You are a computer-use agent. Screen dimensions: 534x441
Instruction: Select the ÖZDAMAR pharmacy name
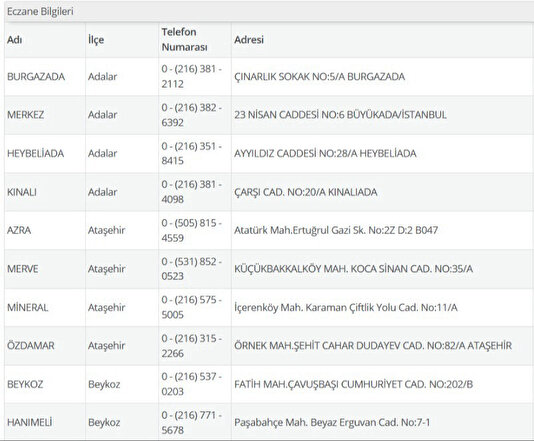(x=31, y=346)
